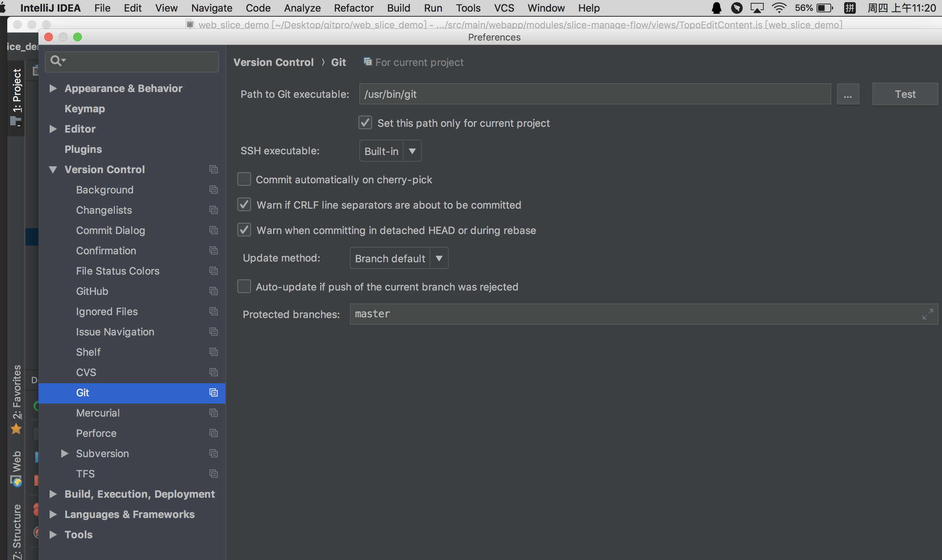Open the Build menu
The width and height of the screenshot is (942, 560).
[399, 8]
